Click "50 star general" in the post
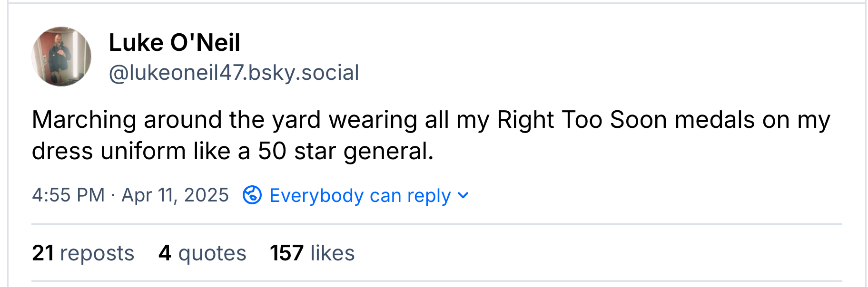 (x=345, y=152)
